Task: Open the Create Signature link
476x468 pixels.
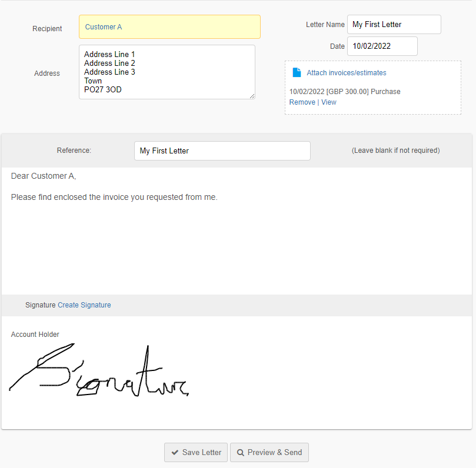Action: (84, 305)
